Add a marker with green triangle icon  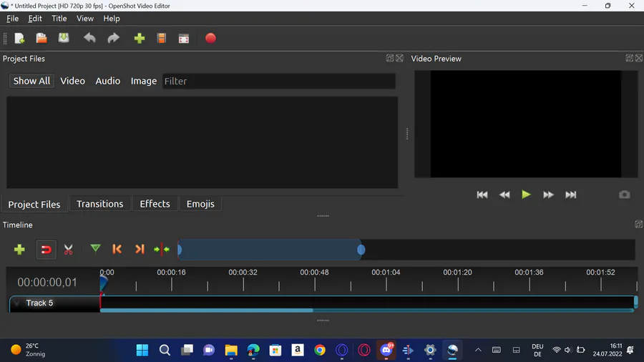[95, 249]
